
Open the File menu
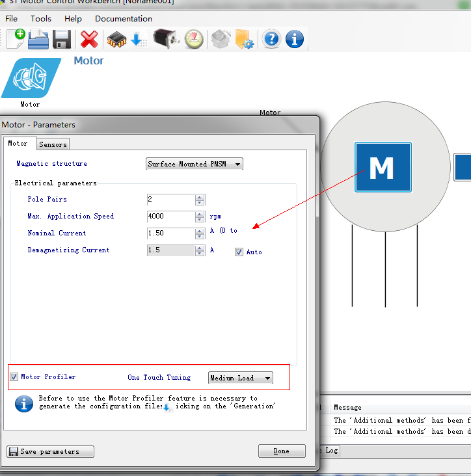pos(11,19)
